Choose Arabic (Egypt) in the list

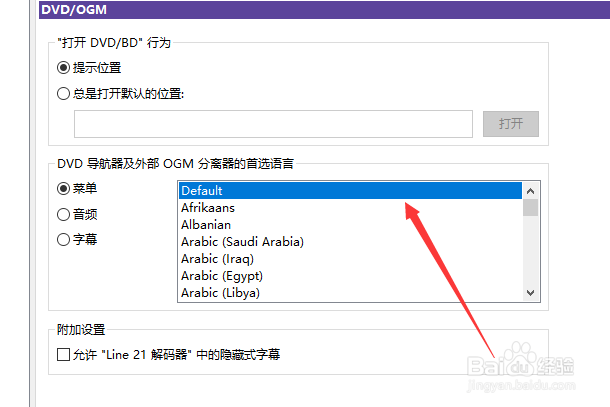[x=350, y=276]
